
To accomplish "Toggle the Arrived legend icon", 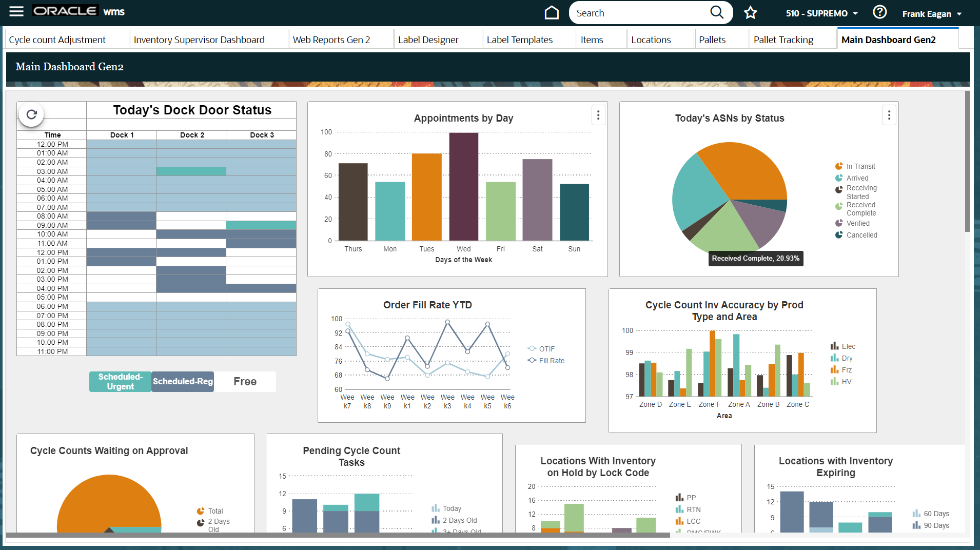I will 839,178.
